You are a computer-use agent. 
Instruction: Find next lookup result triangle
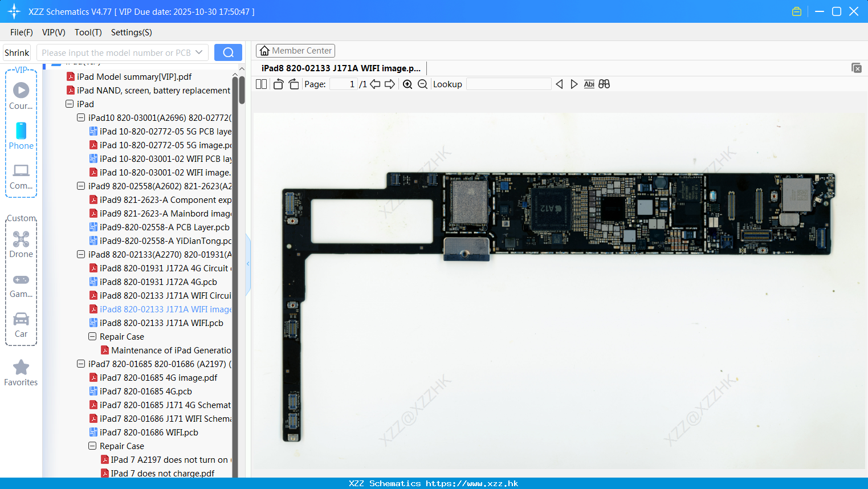click(574, 84)
